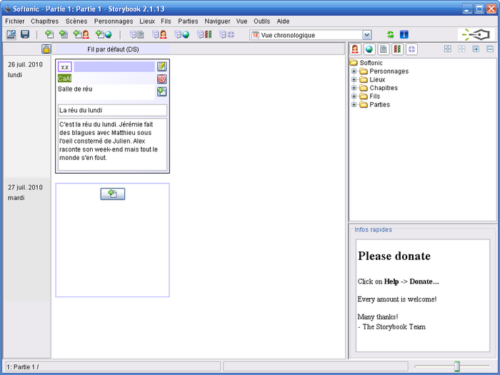Open the Scènes menu
Viewport: 500px width, 375px height.
point(76,21)
